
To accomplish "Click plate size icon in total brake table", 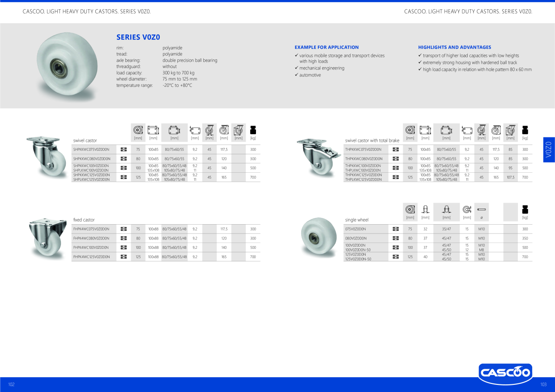I will (x=425, y=130).
